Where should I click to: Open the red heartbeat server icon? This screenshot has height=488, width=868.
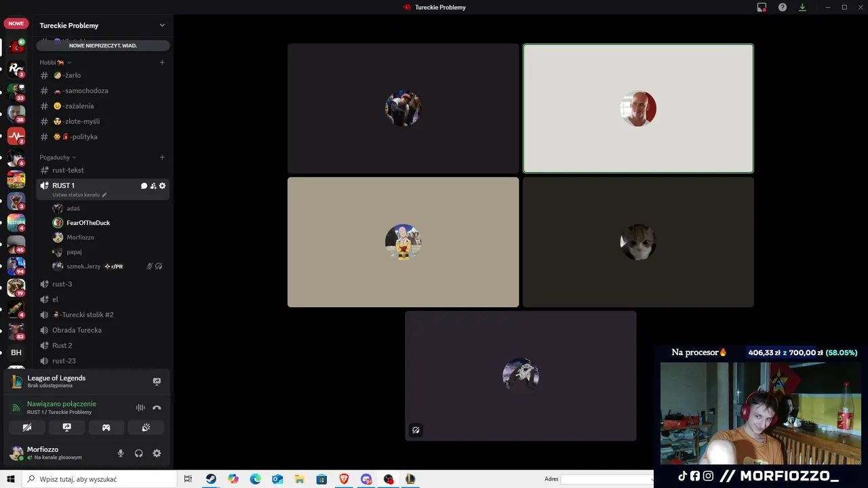click(x=16, y=136)
